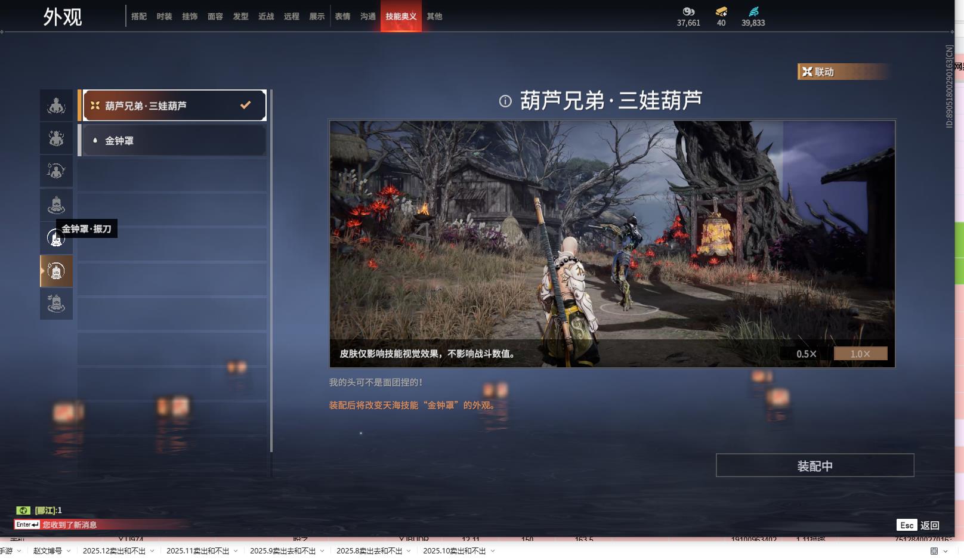Open the 面容 tab
The height and width of the screenshot is (560, 964).
coord(215,17)
